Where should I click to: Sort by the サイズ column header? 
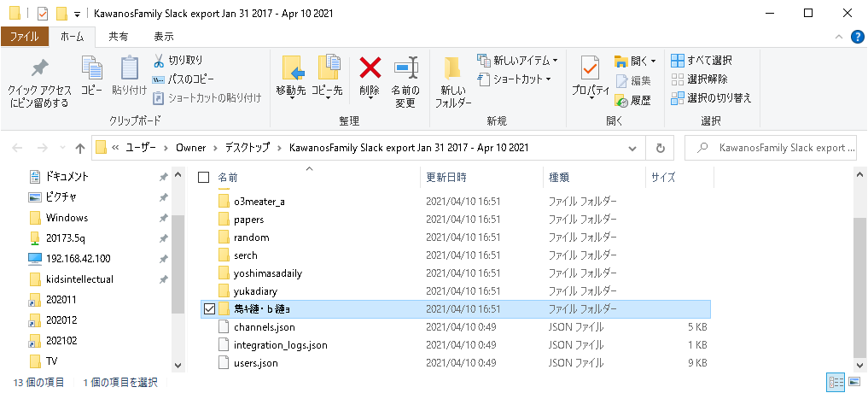click(663, 178)
